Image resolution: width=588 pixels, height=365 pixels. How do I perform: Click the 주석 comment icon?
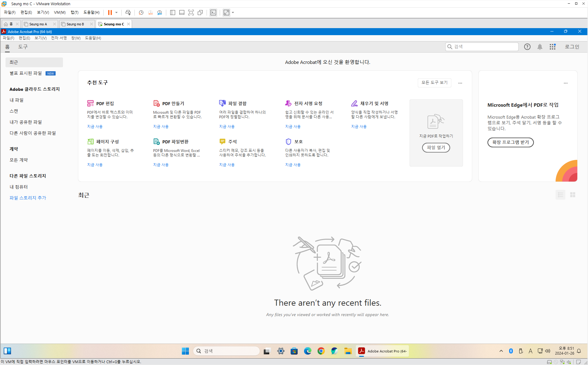(222, 142)
